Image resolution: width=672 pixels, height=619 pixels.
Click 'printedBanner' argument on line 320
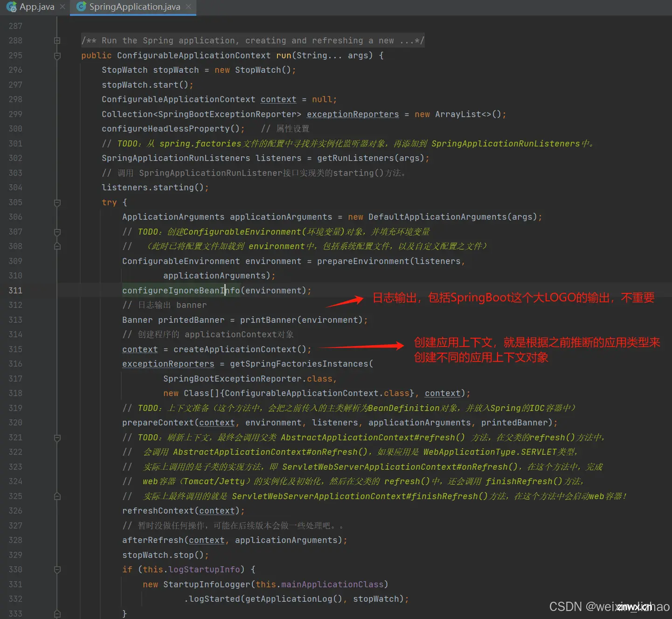point(514,423)
